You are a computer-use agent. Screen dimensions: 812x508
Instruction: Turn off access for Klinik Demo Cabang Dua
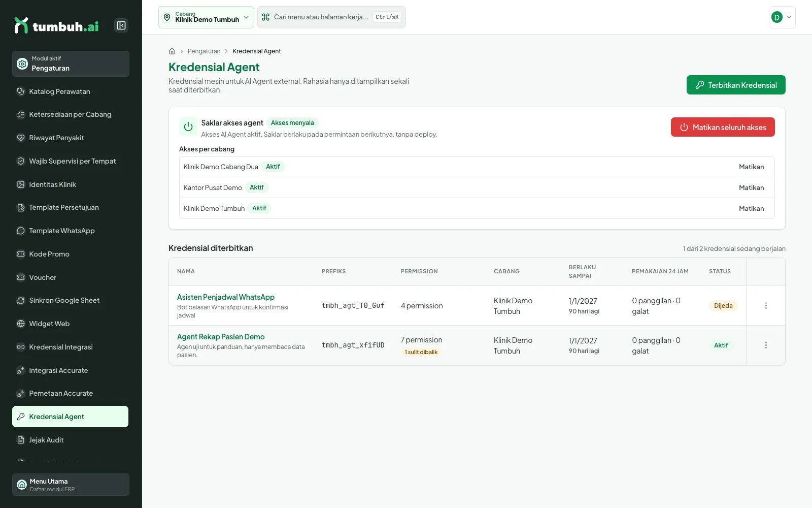click(x=751, y=167)
